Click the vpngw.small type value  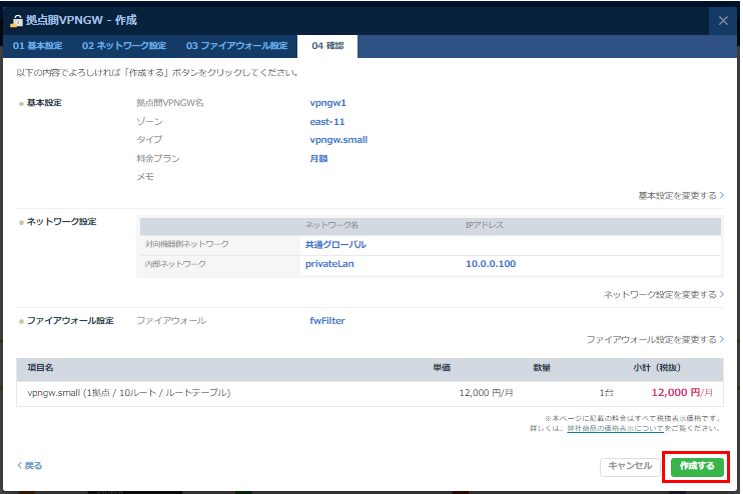click(x=338, y=140)
